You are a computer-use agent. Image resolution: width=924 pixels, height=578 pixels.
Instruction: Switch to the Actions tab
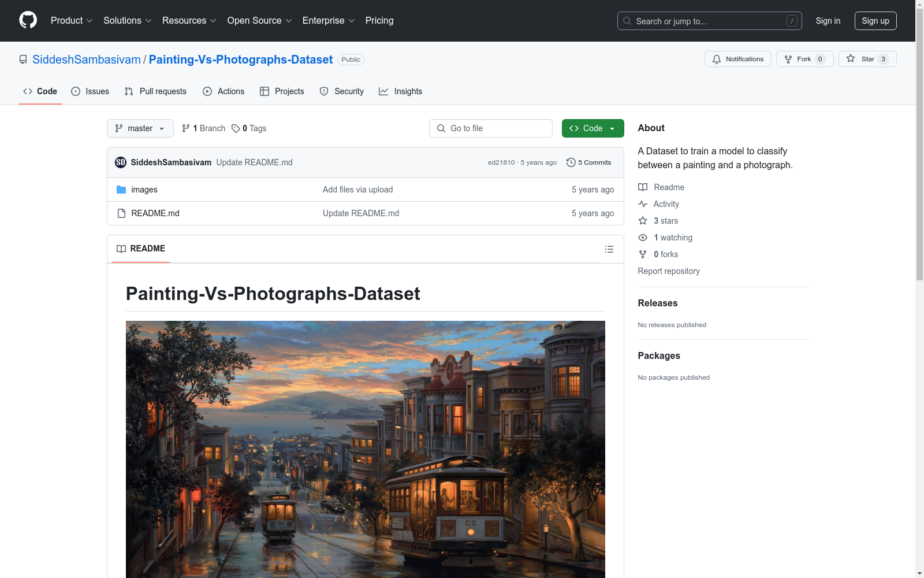[223, 91]
